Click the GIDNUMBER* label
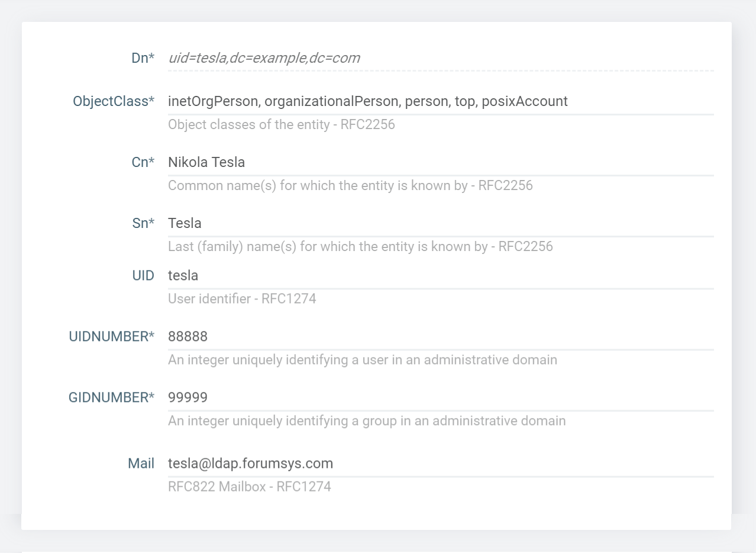Image resolution: width=756 pixels, height=553 pixels. [111, 397]
